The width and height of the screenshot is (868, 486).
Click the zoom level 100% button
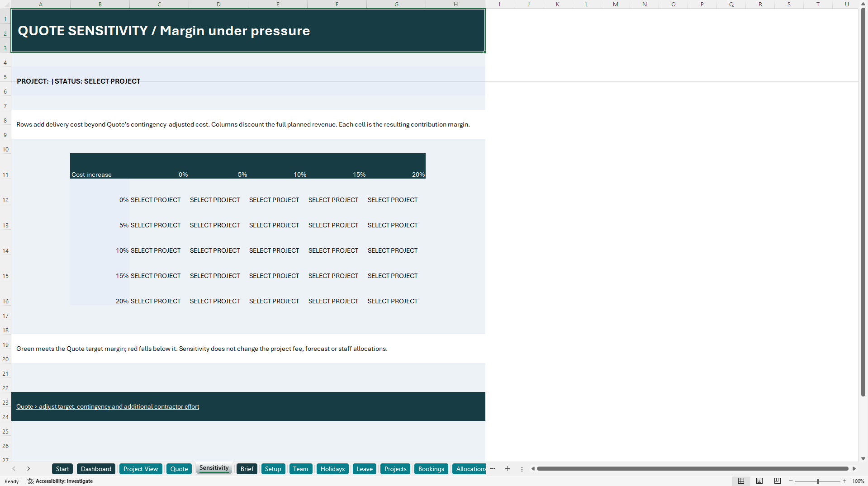click(858, 481)
